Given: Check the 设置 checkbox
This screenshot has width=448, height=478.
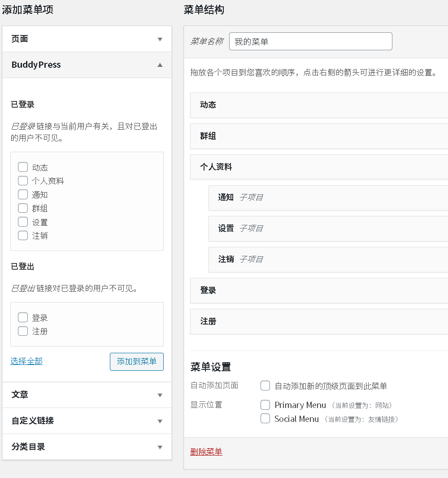Looking at the screenshot, I should click(23, 222).
